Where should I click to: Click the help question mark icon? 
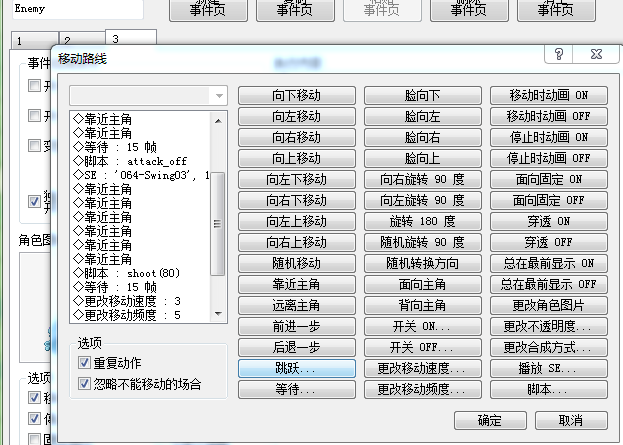[559, 54]
